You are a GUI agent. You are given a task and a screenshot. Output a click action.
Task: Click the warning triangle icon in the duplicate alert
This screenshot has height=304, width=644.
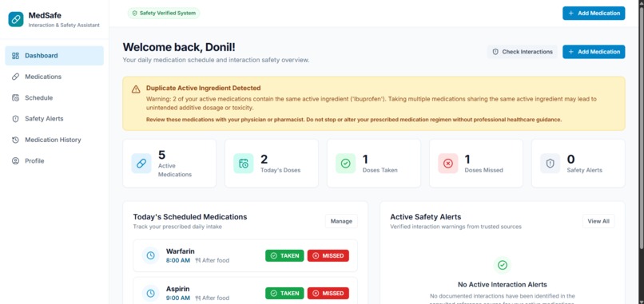pos(136,89)
